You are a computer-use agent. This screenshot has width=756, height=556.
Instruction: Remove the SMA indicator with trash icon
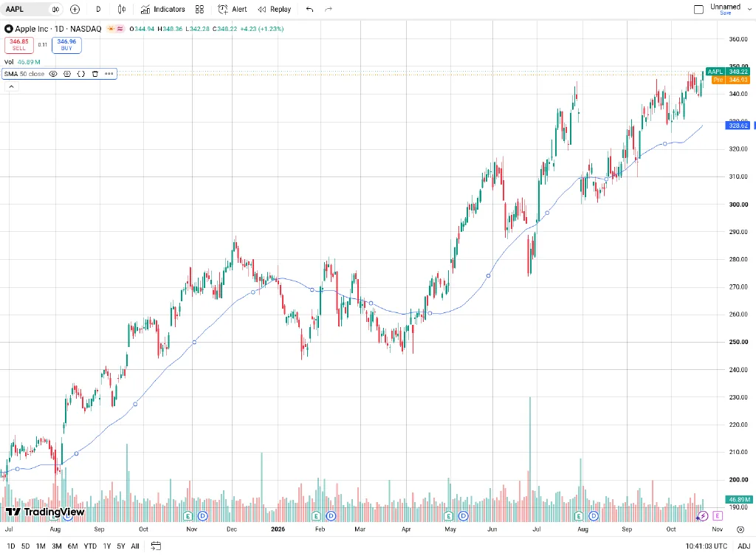pos(95,74)
